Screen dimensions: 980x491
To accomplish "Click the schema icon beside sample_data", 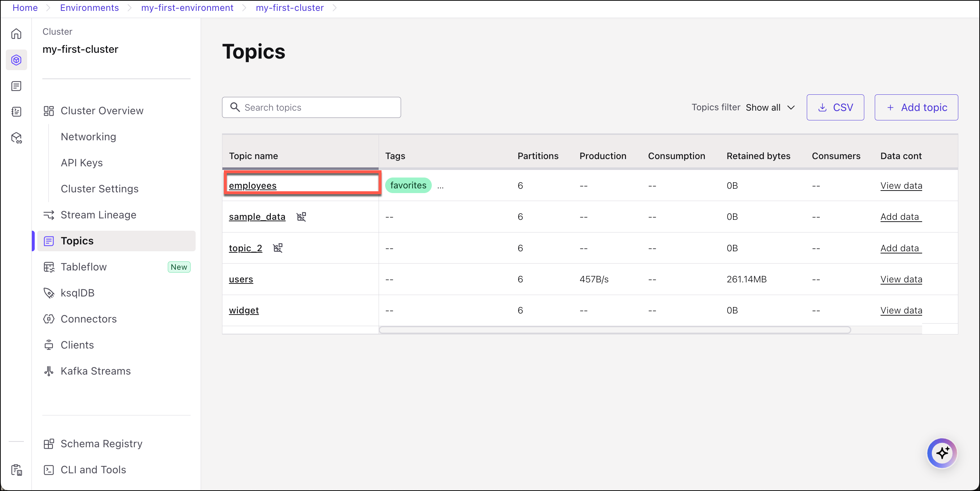I will (301, 217).
